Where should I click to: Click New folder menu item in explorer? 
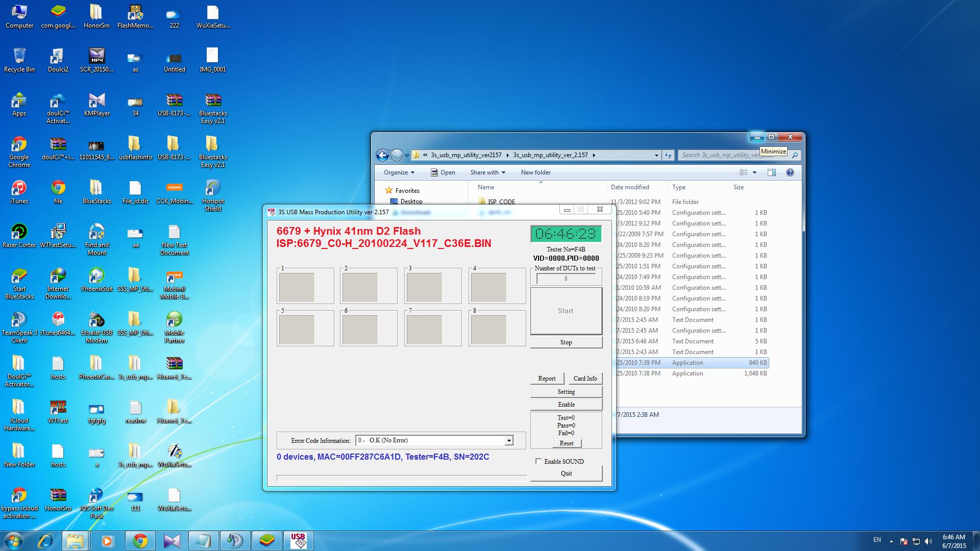535,172
